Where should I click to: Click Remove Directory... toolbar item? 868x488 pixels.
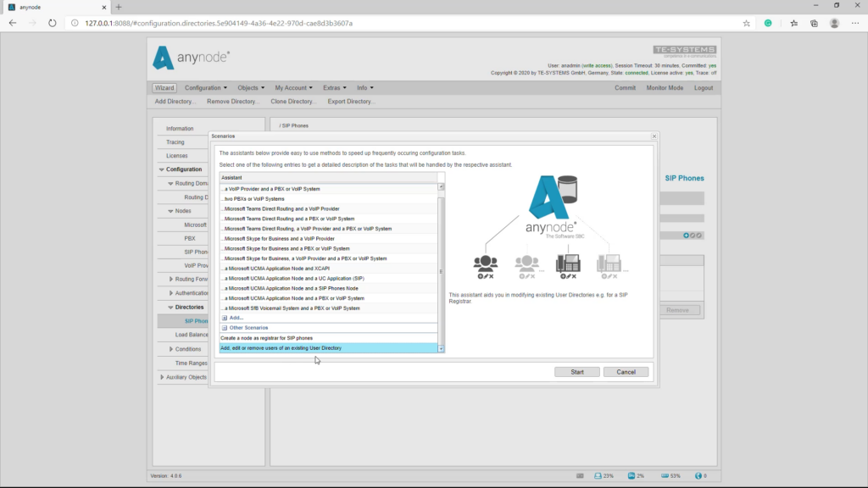(x=233, y=102)
